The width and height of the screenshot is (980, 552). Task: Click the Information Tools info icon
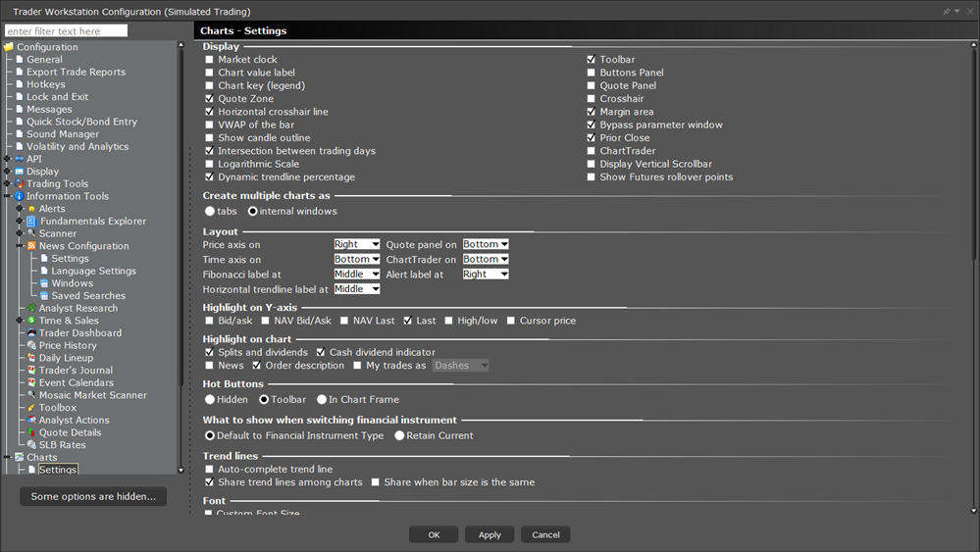coord(20,196)
